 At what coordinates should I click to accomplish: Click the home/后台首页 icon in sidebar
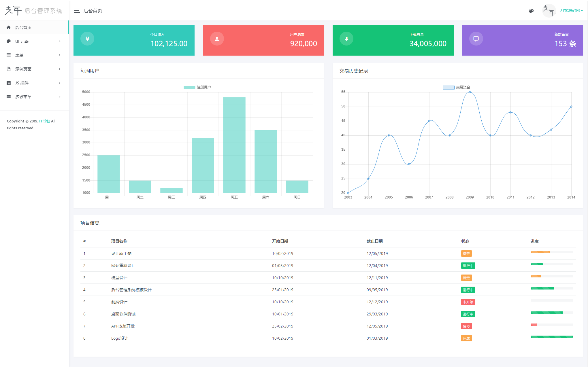point(8,27)
